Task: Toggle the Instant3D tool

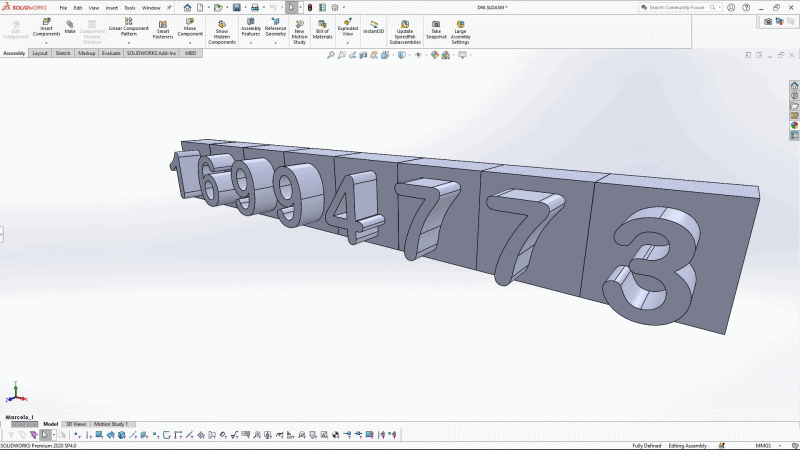Action: [x=373, y=28]
